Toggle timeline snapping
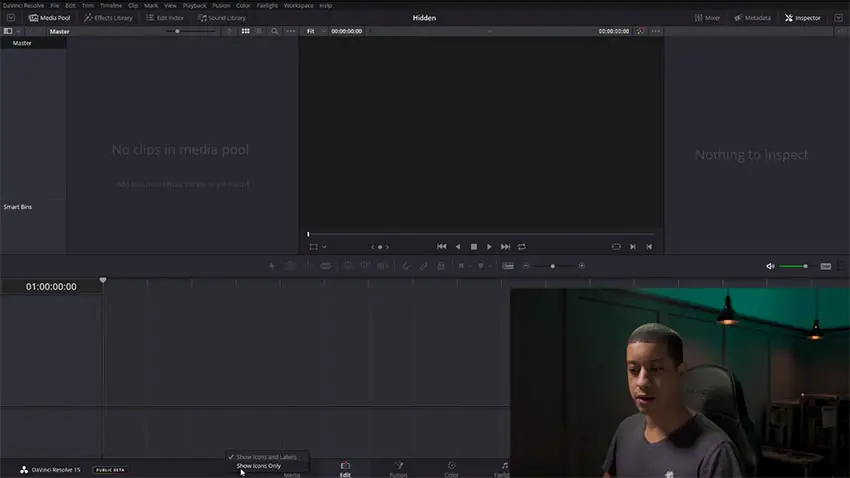Viewport: 850px width, 478px height. [x=406, y=266]
